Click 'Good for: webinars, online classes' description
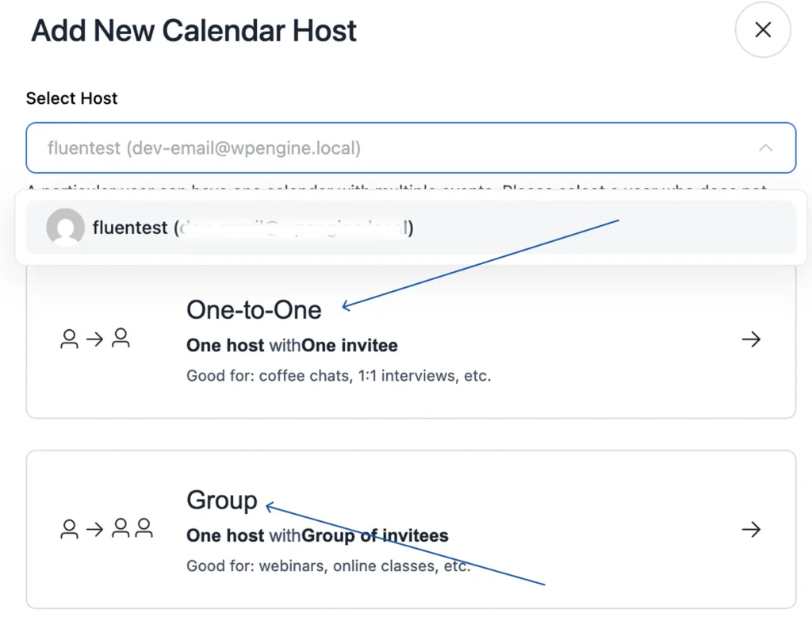Viewport: 812px width, 644px height. [x=328, y=565]
